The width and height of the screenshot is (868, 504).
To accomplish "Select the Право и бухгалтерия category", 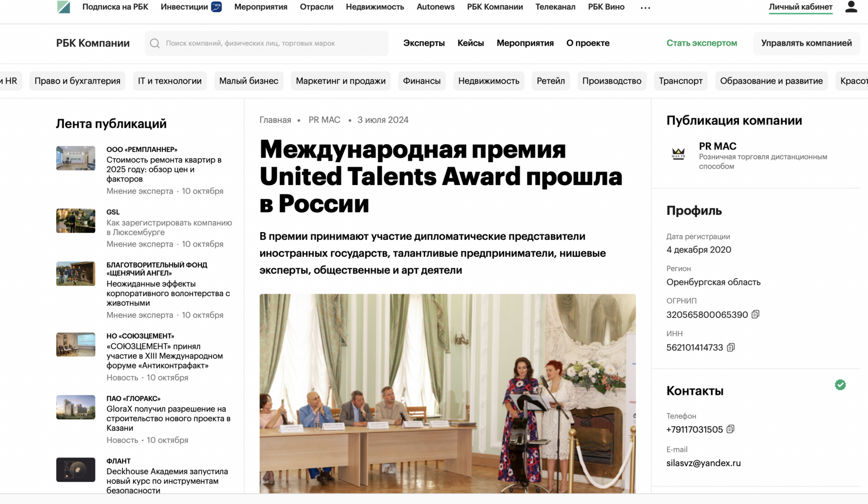I will [78, 81].
